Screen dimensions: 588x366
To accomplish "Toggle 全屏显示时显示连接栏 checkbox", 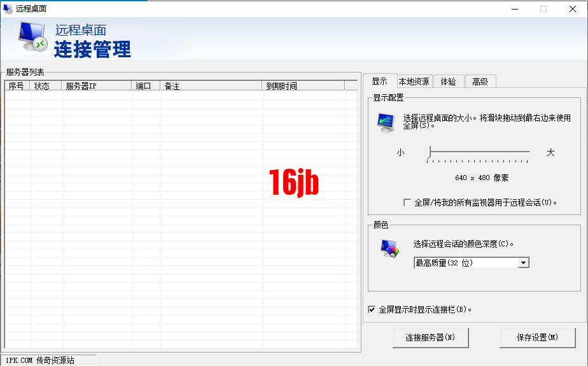I will tap(372, 309).
